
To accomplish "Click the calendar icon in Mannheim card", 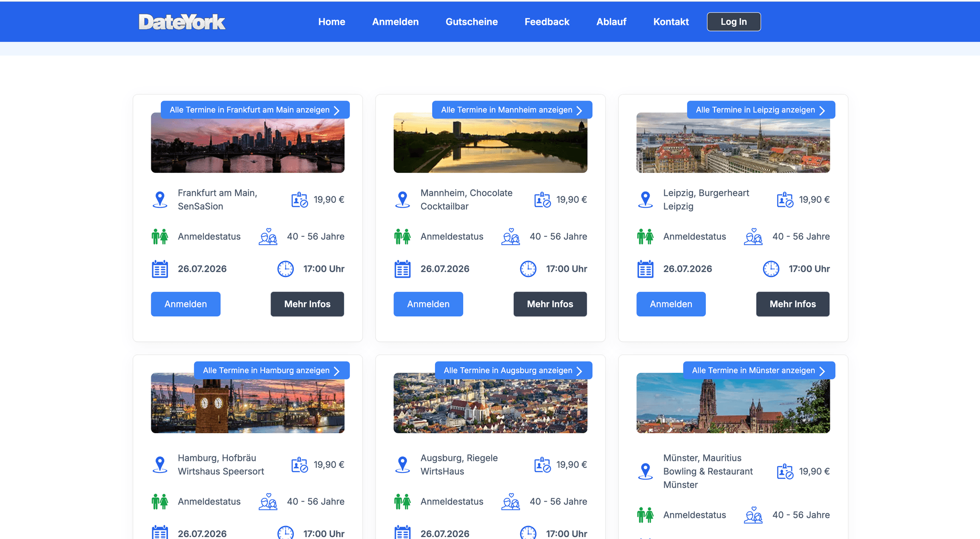I will (x=402, y=269).
